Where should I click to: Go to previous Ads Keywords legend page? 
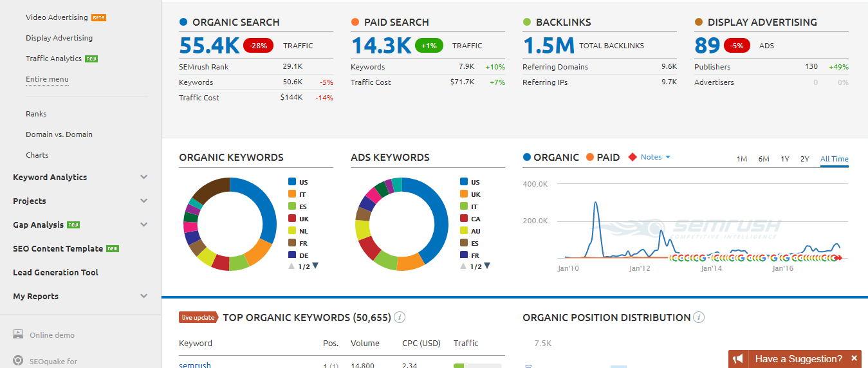coord(463,266)
